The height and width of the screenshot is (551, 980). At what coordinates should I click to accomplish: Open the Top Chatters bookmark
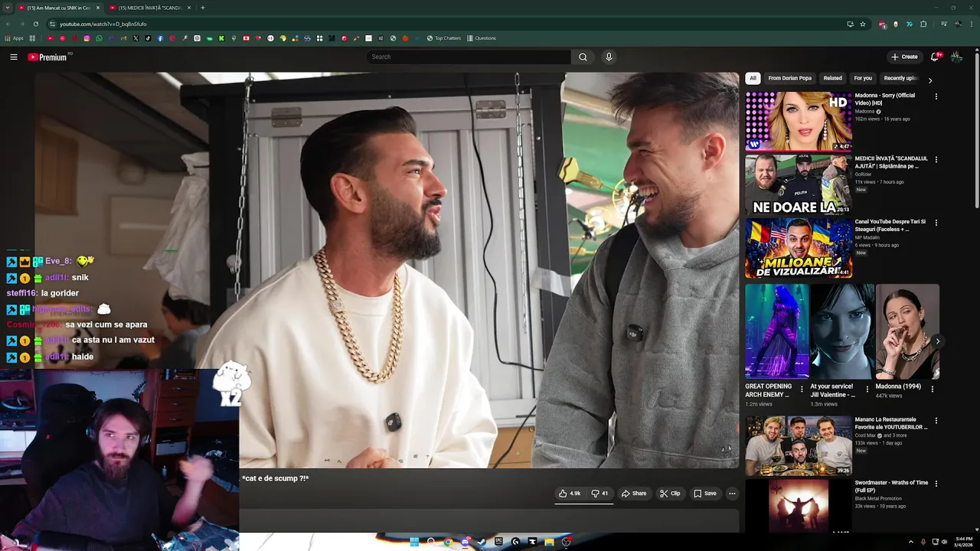coord(444,38)
